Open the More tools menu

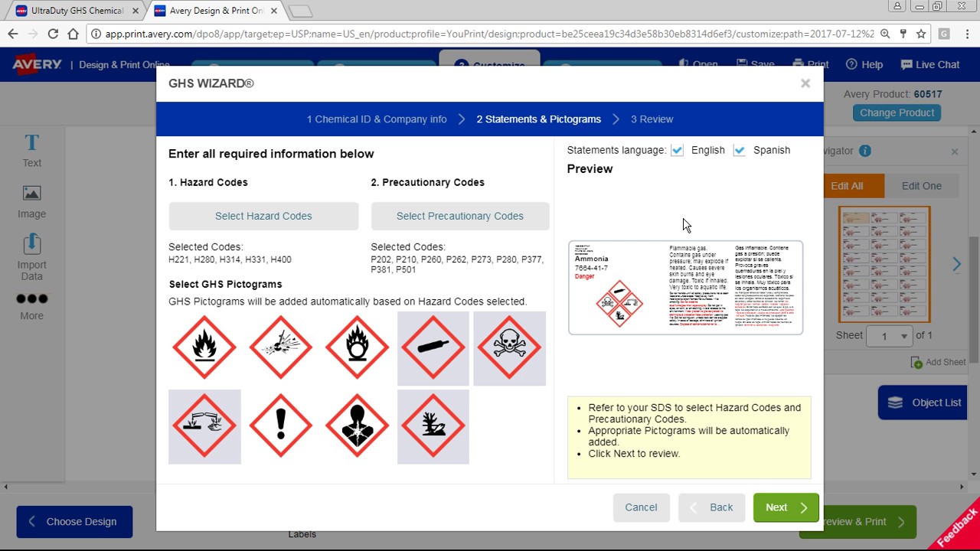tap(31, 306)
